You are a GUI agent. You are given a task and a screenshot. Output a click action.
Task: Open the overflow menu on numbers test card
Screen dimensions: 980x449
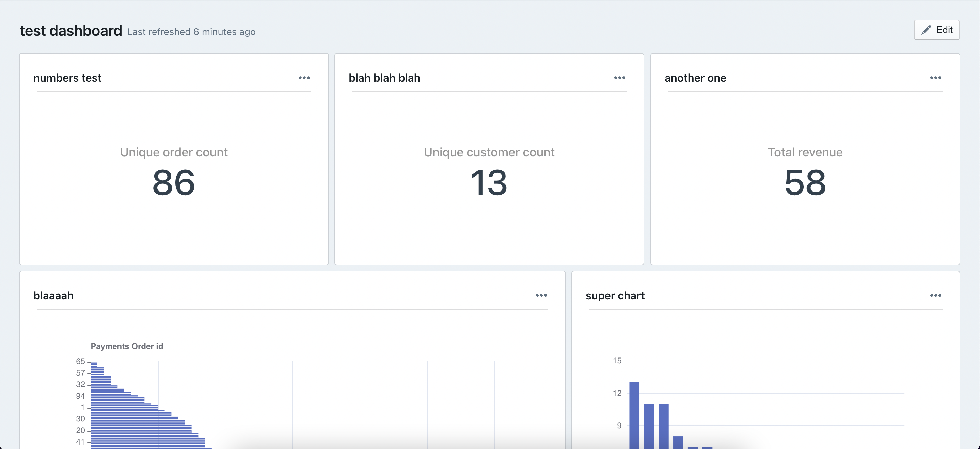[x=304, y=78]
